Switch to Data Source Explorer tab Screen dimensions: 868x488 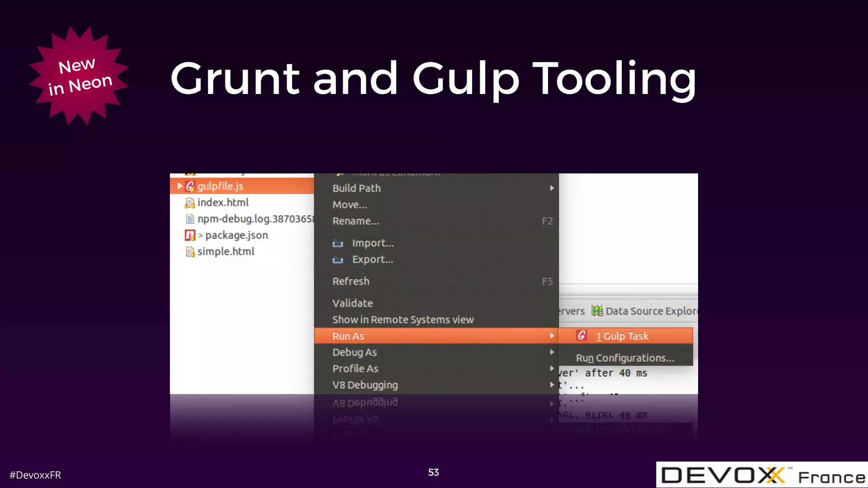pos(644,311)
